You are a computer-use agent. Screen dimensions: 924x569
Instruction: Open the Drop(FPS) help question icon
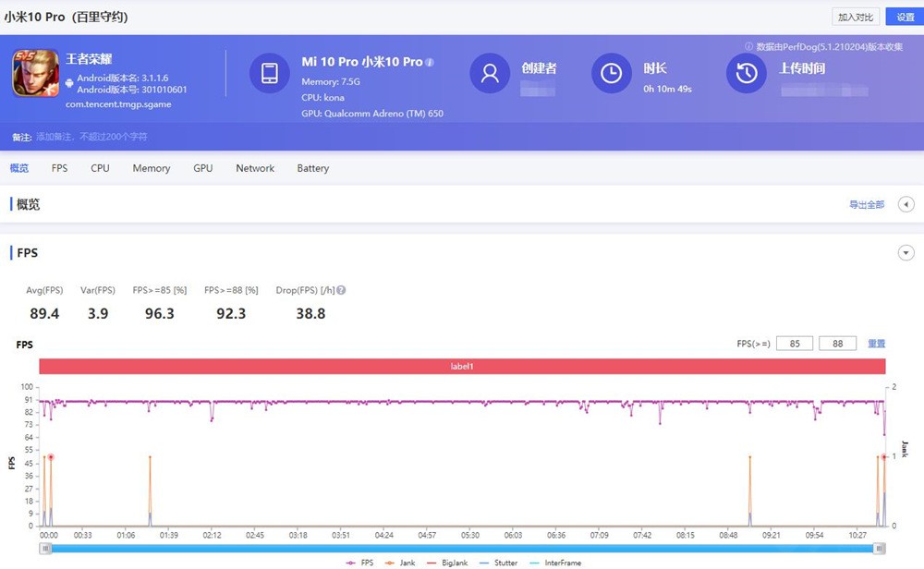[x=341, y=290]
